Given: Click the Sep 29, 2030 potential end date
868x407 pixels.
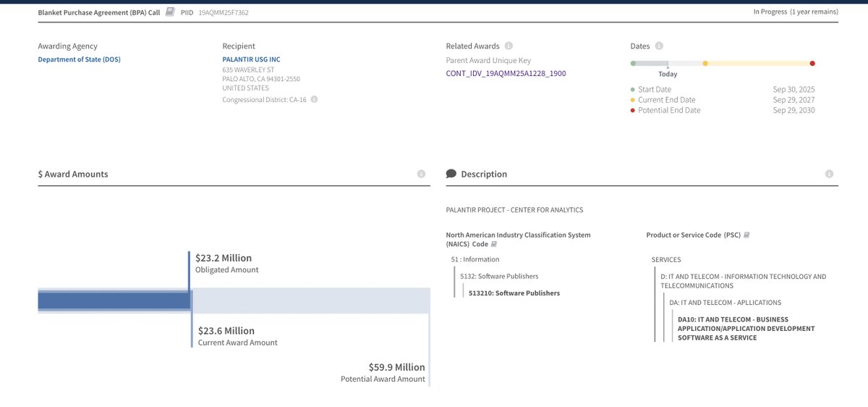Looking at the screenshot, I should (x=793, y=110).
